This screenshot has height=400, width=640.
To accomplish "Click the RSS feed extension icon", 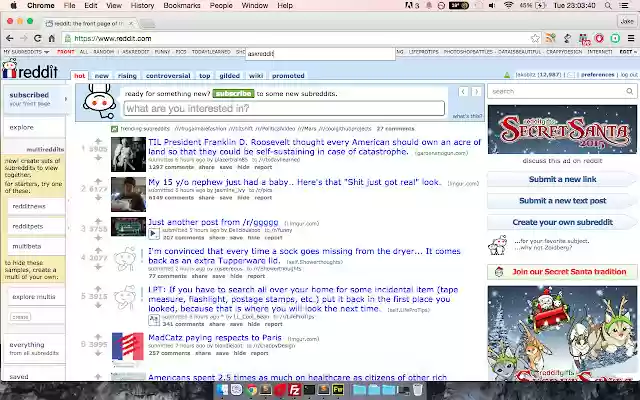I will click(x=551, y=38).
